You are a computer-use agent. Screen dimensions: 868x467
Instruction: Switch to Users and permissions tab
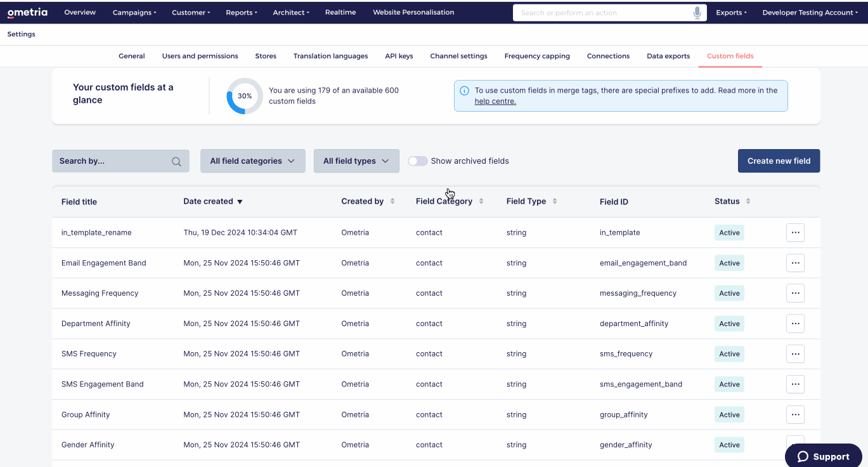(x=200, y=56)
